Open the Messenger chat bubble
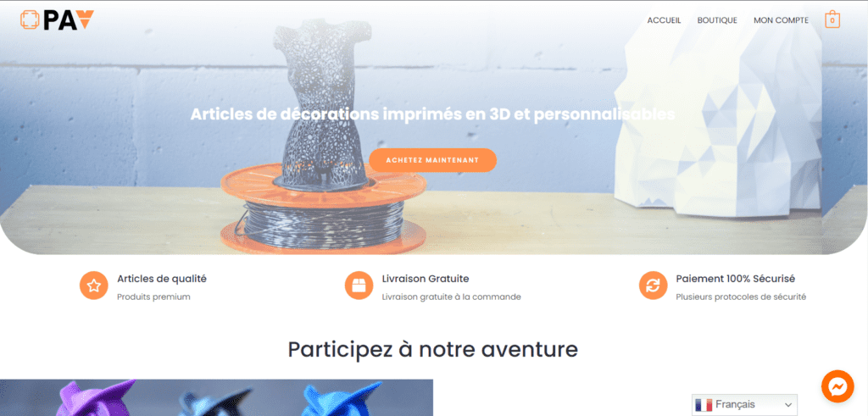This screenshot has width=868, height=416. [837, 386]
